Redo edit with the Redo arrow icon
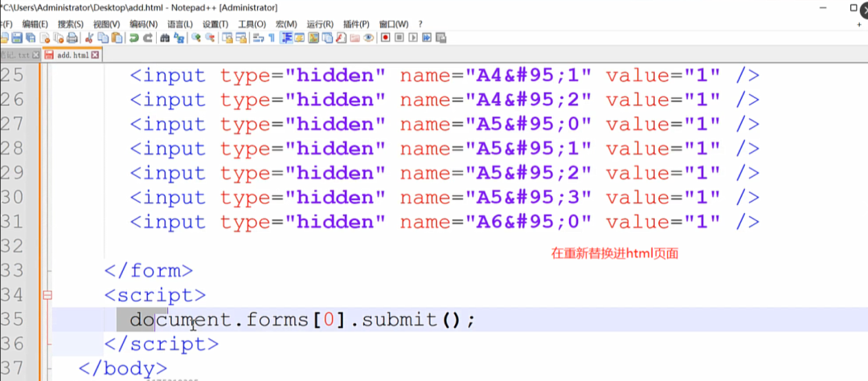Image resolution: width=868 pixels, height=381 pixels. [x=148, y=38]
